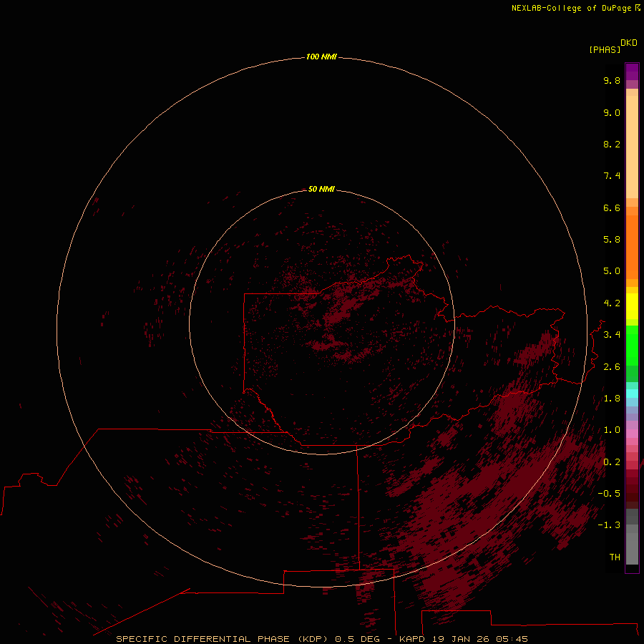This screenshot has height=644, width=644.
Task: Click the 0.2 value on the color scale
Action: (612, 462)
